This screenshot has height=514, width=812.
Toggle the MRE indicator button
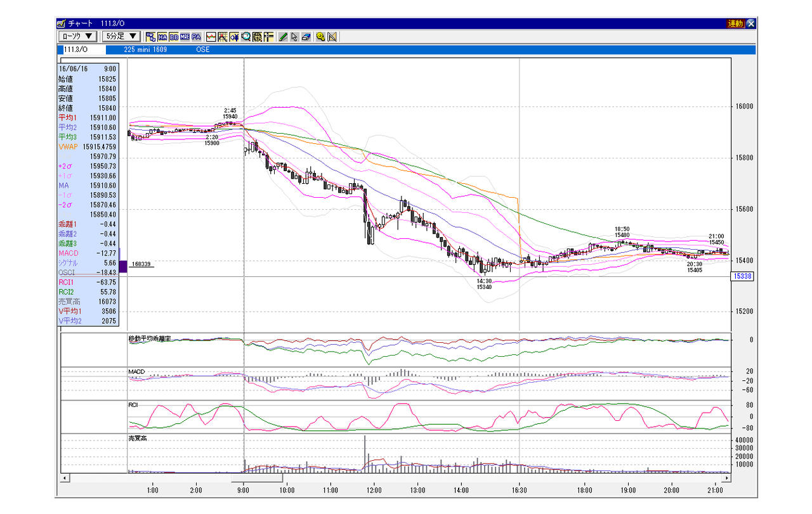point(185,37)
